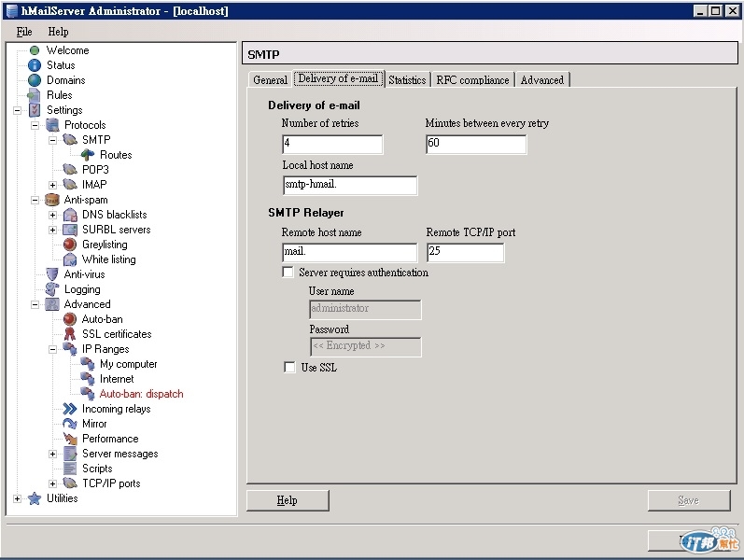Open the RFC compliance tab
Image resolution: width=744 pixels, height=560 pixels.
coord(472,79)
